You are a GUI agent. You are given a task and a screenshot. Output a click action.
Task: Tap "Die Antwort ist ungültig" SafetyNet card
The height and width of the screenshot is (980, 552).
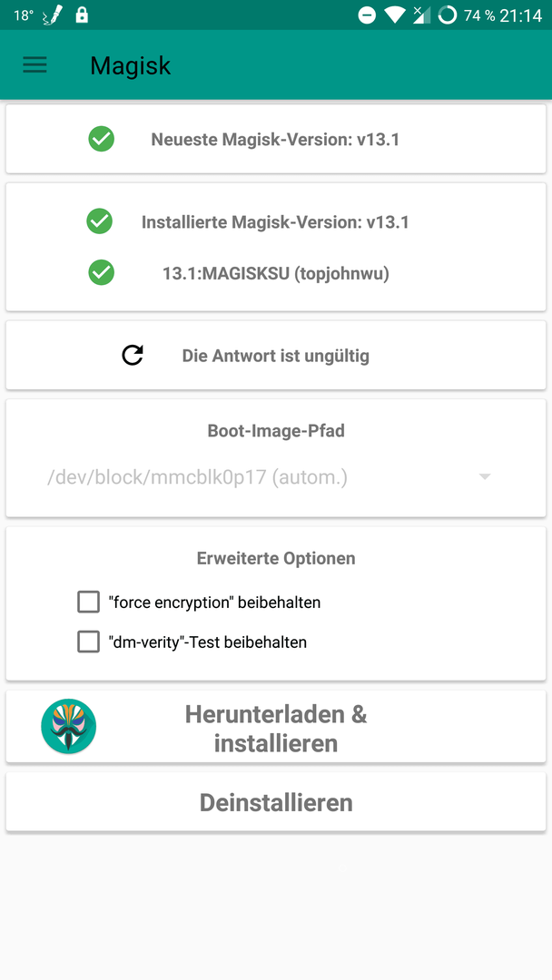[x=276, y=355]
